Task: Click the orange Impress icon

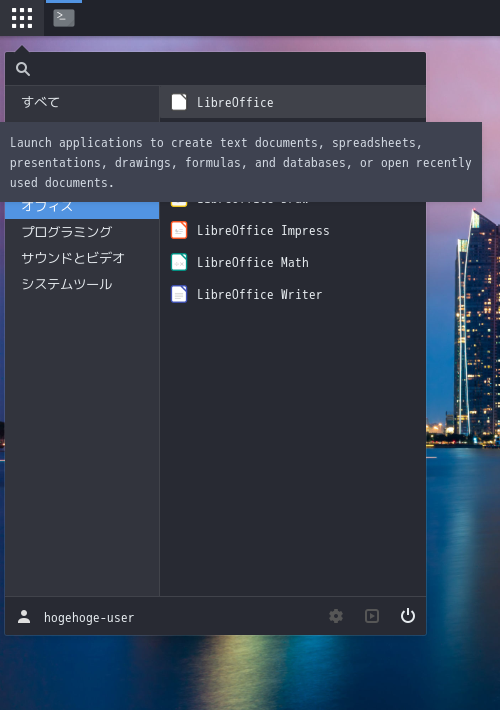Action: [179, 230]
